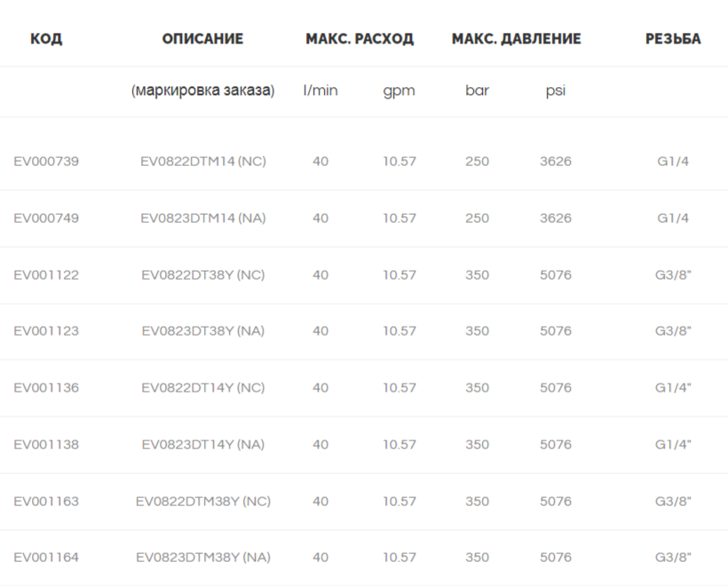Click the psi unit subheader
Image resolution: width=728 pixels, height=586 pixels.
[x=555, y=91]
